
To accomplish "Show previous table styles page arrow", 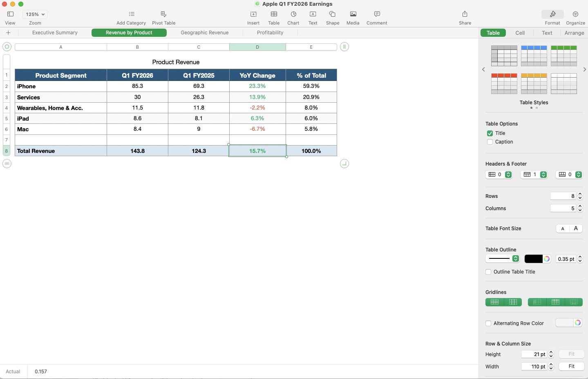I will (483, 70).
